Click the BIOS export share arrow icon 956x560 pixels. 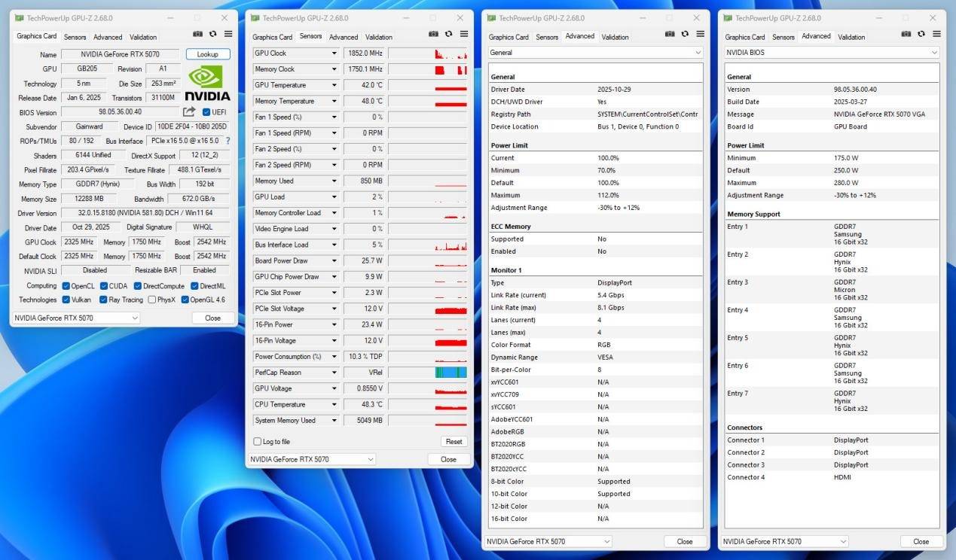pos(189,112)
